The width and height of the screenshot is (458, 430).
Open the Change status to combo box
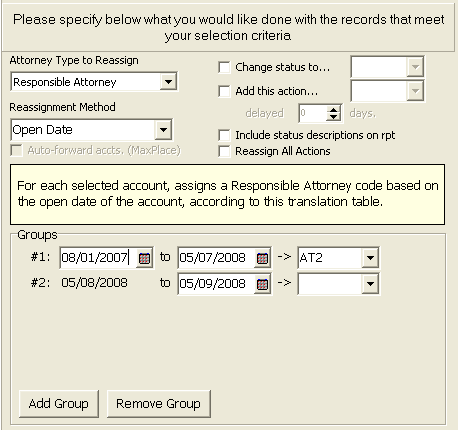click(387, 67)
